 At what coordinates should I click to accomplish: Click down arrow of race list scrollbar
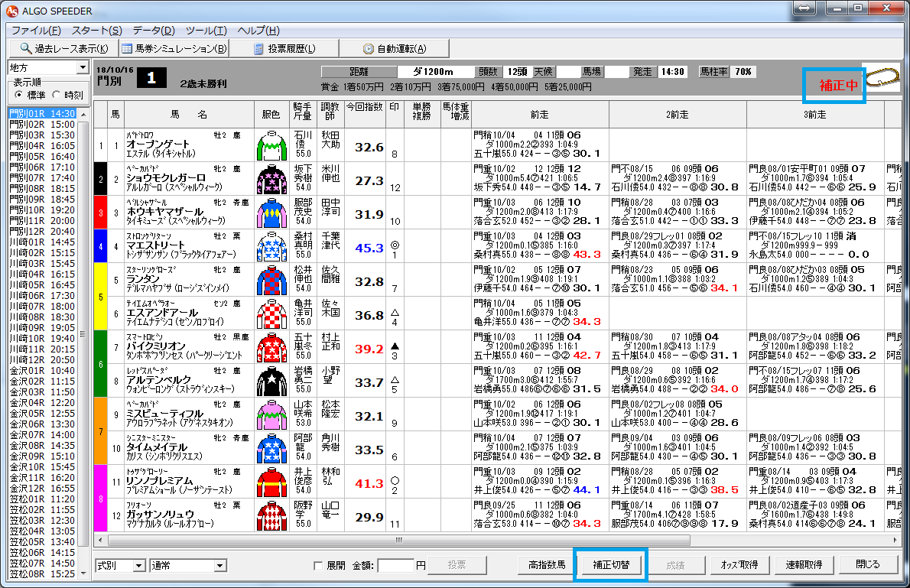[83, 574]
